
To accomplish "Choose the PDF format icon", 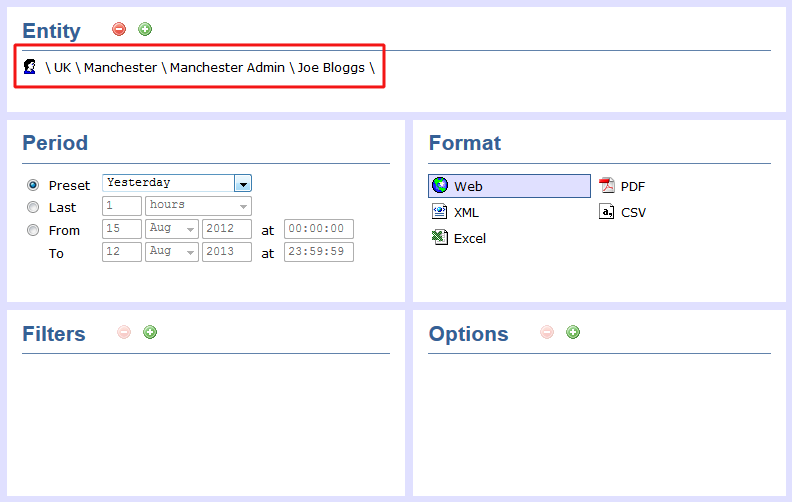I will tap(607, 186).
